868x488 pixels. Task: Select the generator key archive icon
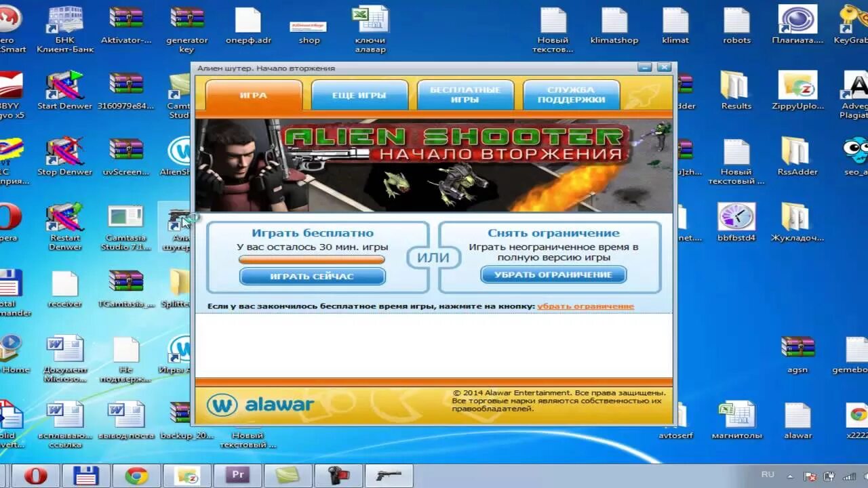186,30
